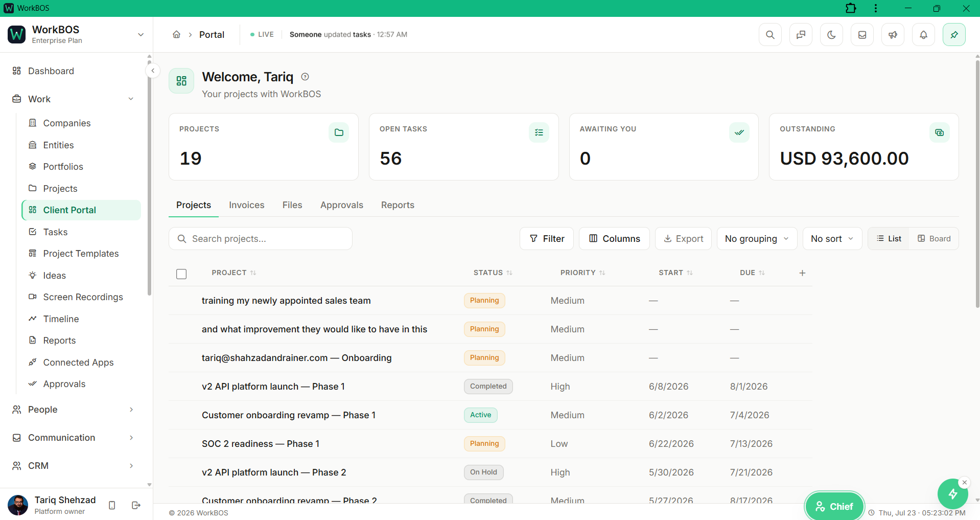Switch to the Reports tab
Viewport: 980px width, 520px height.
point(398,205)
